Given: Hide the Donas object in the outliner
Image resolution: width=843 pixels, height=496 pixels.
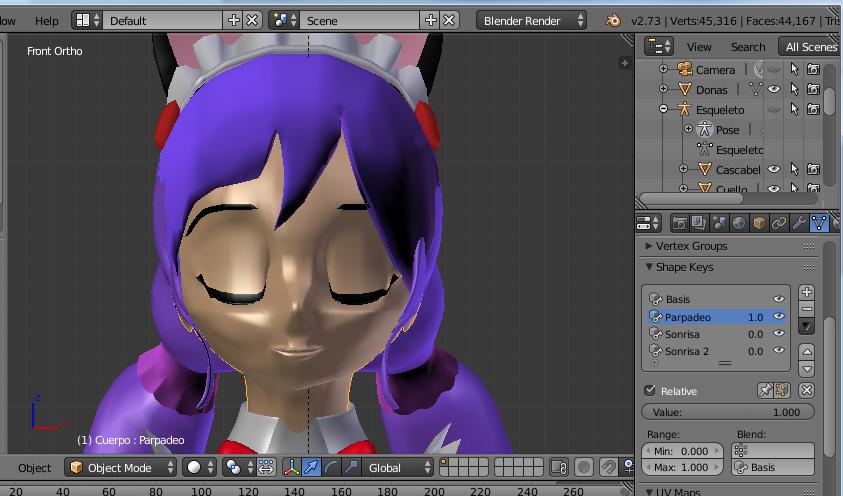Looking at the screenshot, I should tap(774, 89).
